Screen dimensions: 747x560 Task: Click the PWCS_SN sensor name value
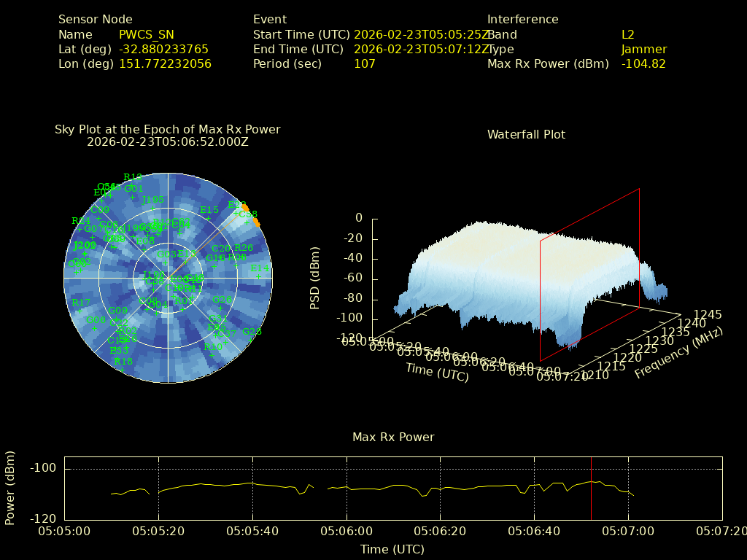pyautogui.click(x=147, y=34)
